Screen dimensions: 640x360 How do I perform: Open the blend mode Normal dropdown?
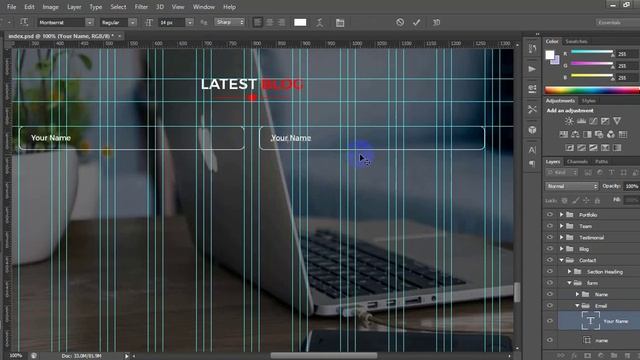point(571,186)
